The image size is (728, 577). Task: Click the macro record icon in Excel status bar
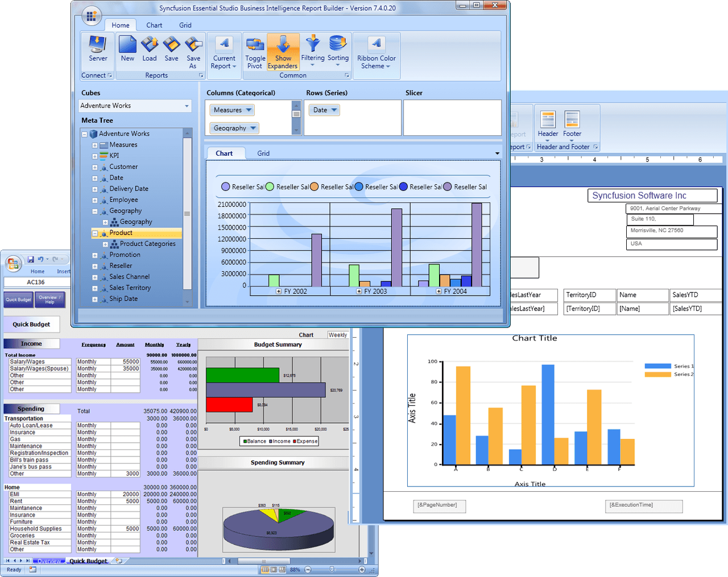pyautogui.click(x=32, y=569)
